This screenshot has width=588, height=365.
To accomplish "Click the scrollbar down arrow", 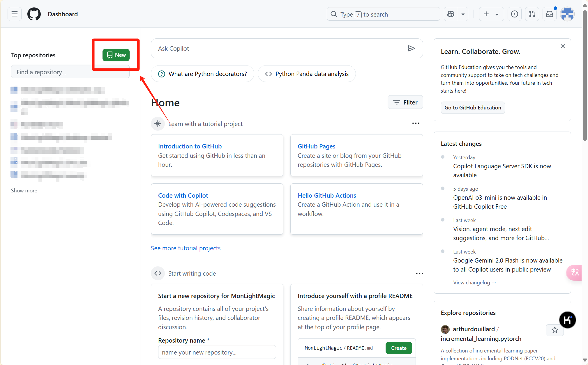I will point(585,360).
